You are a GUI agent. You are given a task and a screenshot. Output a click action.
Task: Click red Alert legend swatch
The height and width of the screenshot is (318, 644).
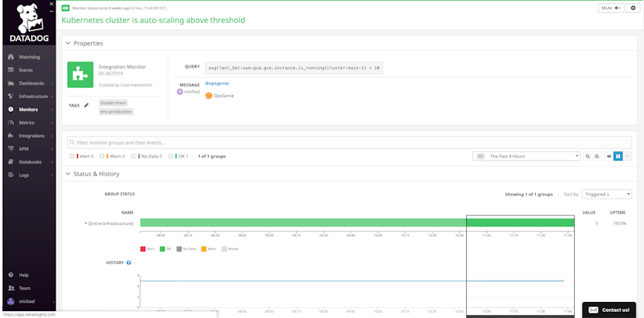tap(143, 249)
